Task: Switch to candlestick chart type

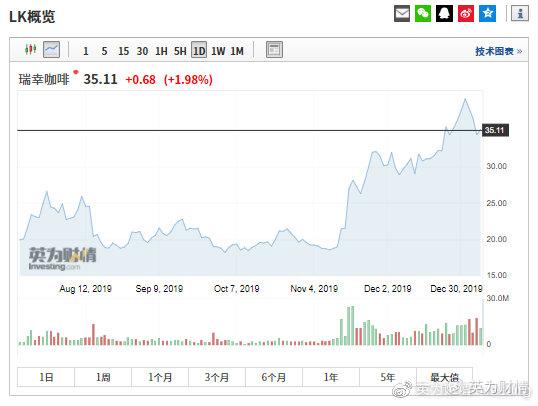Action: 31,50
